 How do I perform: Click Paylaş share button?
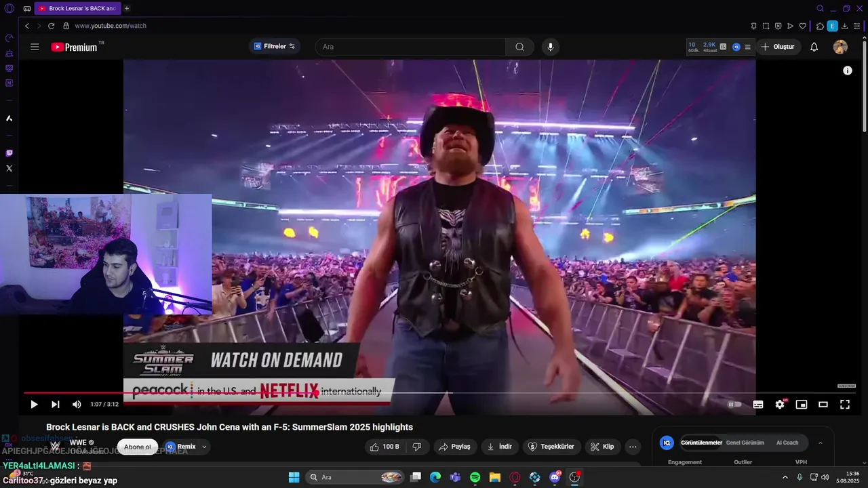pos(454,447)
